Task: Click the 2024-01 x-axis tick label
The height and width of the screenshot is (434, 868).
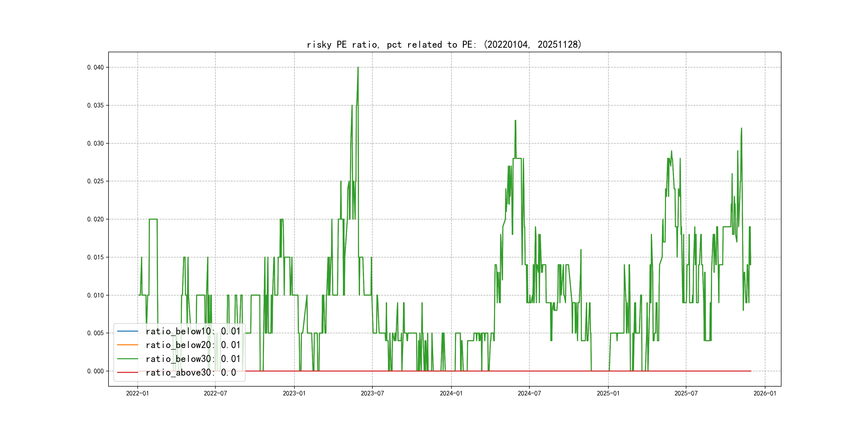Action: click(451, 393)
